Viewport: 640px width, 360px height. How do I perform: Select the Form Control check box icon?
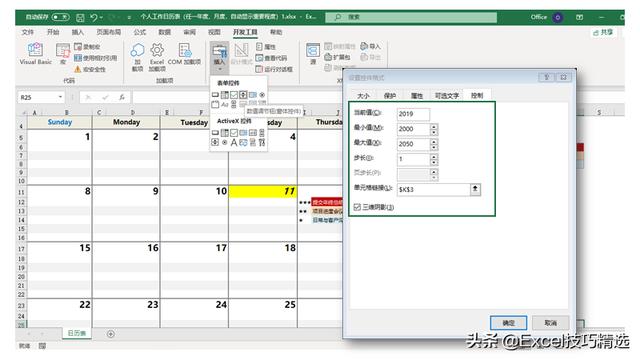(x=234, y=95)
